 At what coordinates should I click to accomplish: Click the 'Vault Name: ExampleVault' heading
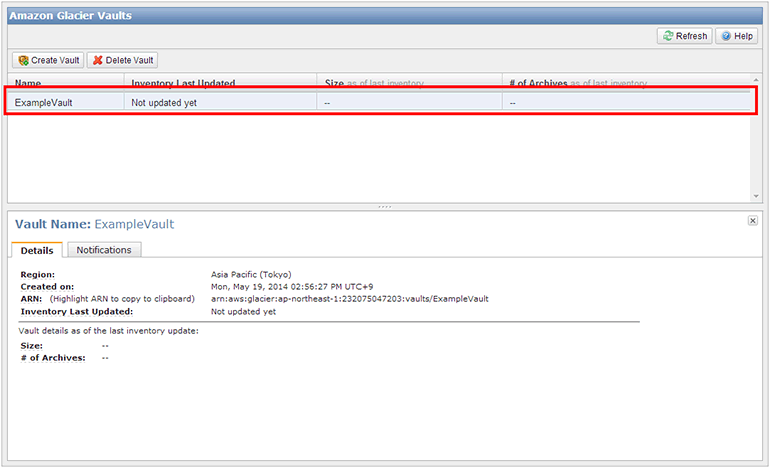coord(96,224)
